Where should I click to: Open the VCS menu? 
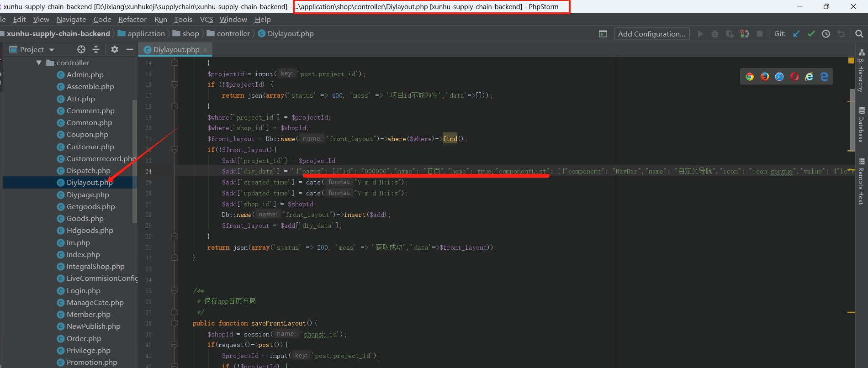click(x=206, y=19)
